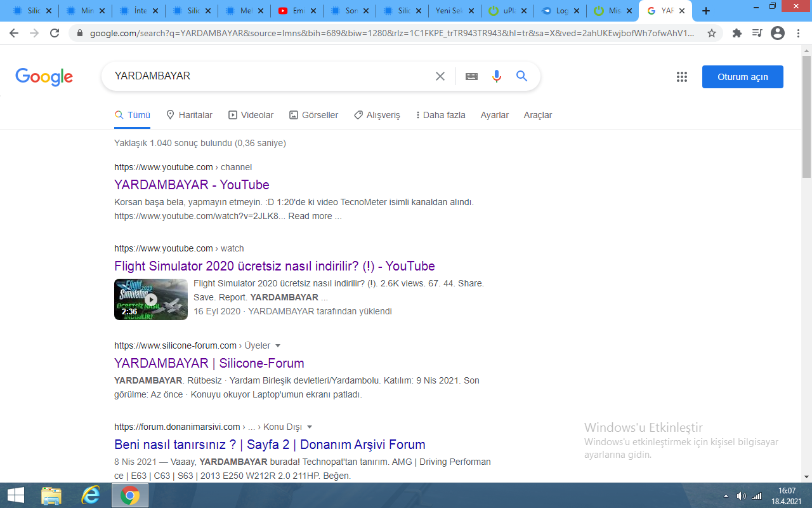Click the 'Yaklaşık 1.040 sonuç bulundu' text
Viewport: 812px width, 508px height.
click(x=200, y=144)
